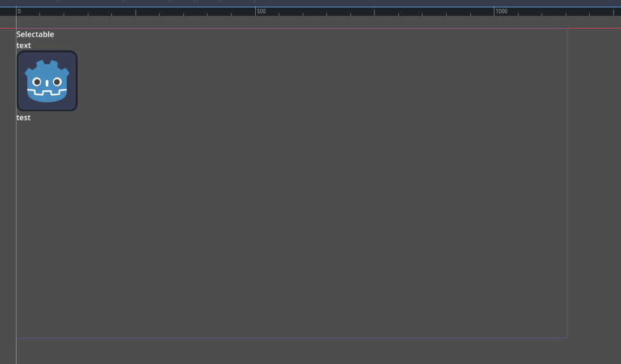Click the Godot robot's right eye
Screen dimensions: 621x364
tap(57, 82)
